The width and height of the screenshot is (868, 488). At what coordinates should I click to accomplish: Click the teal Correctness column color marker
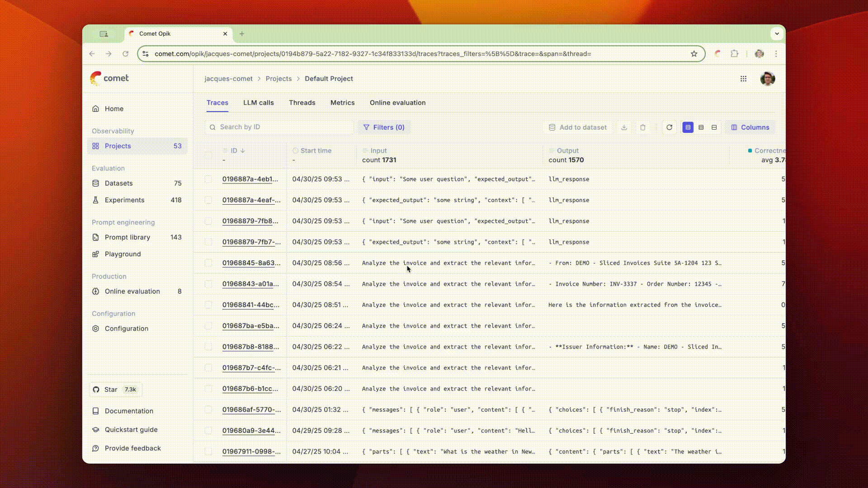coord(750,150)
